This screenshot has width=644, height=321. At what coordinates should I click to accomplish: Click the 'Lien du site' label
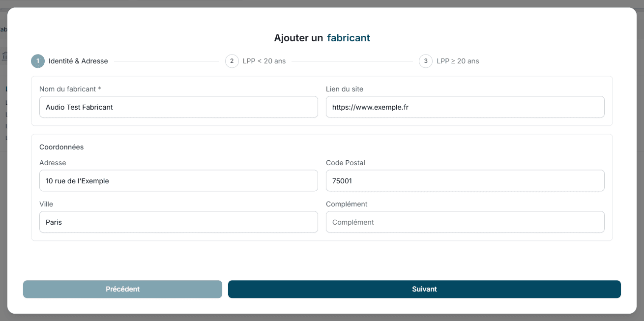click(x=345, y=89)
